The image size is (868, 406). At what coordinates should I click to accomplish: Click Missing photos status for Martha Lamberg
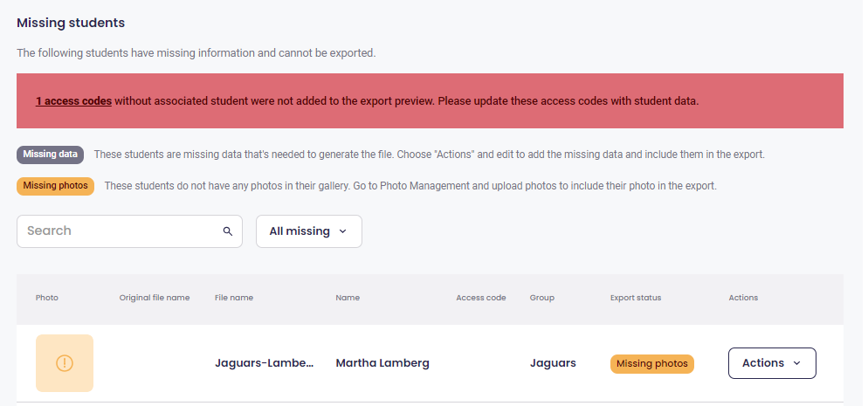pos(652,363)
